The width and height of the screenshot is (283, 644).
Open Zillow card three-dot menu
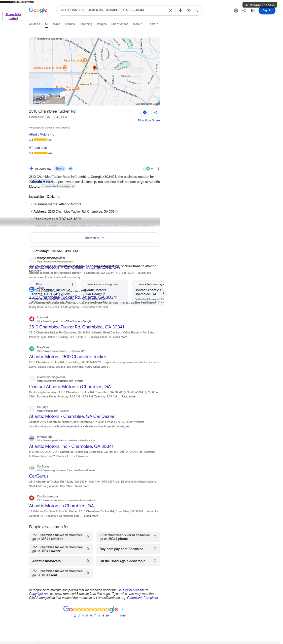72,284
